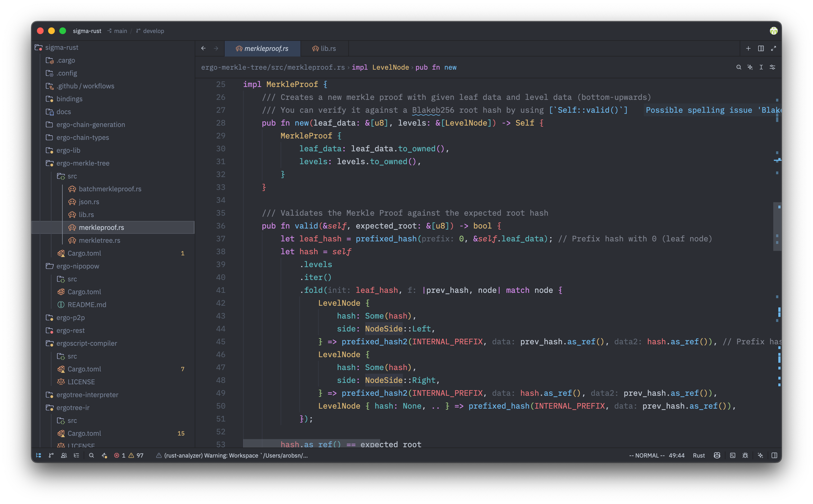Open the collaboration panel icon
This screenshot has height=504, width=813.
[64, 455]
